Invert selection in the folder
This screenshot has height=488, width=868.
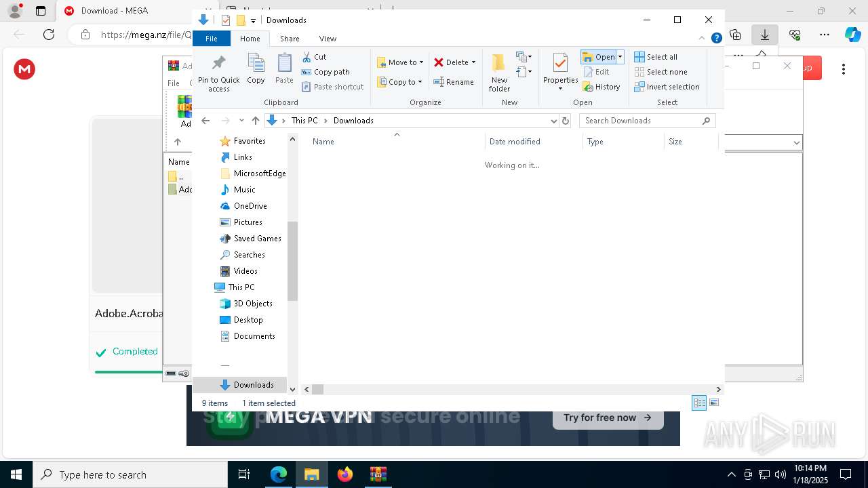[667, 87]
